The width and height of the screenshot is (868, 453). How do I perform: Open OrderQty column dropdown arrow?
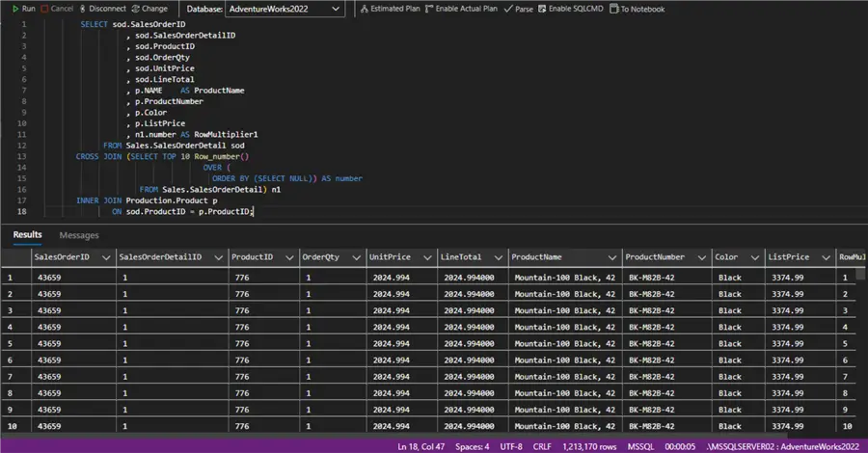[x=356, y=257]
